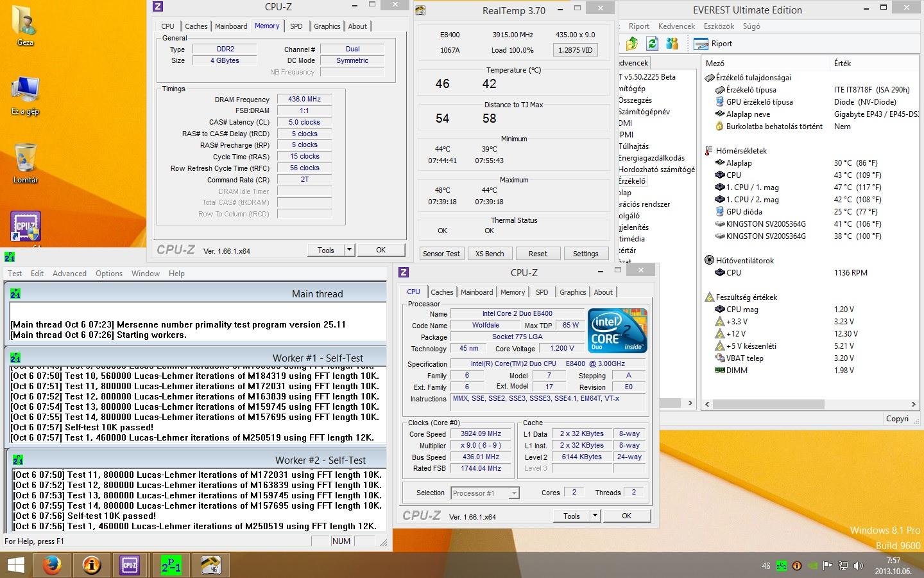Image resolution: width=924 pixels, height=578 pixels.
Task: Open EVEREST Kedvencek menu
Action: [x=676, y=26]
